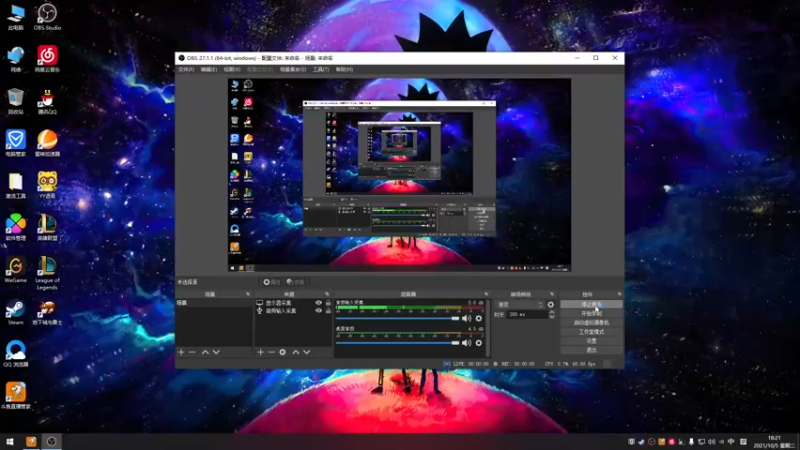The height and width of the screenshot is (450, 800).
Task: Open source properties gear in the Sources toolbar
Action: click(283, 352)
